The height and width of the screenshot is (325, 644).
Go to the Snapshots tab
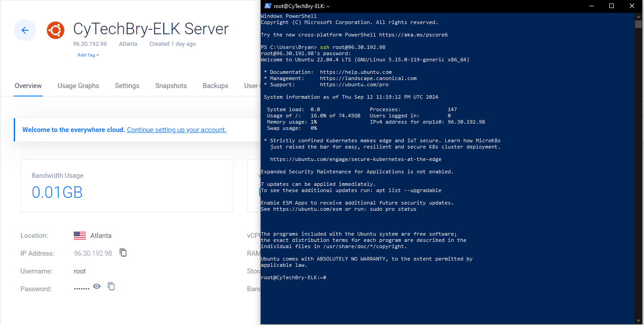(x=171, y=86)
